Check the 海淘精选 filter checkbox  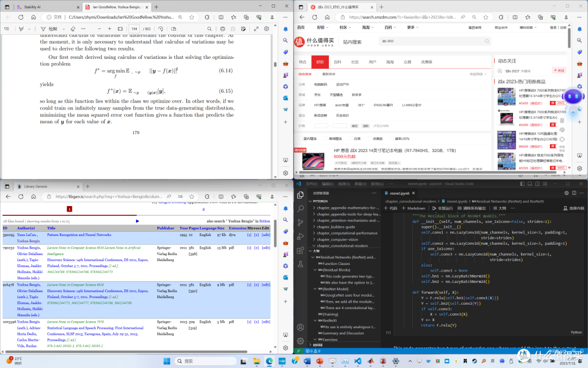pyautogui.click(x=325, y=139)
